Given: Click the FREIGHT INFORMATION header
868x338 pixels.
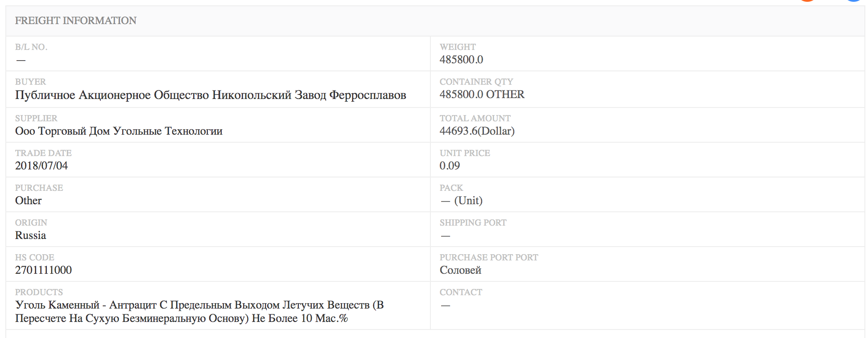Looking at the screenshot, I should (x=76, y=21).
